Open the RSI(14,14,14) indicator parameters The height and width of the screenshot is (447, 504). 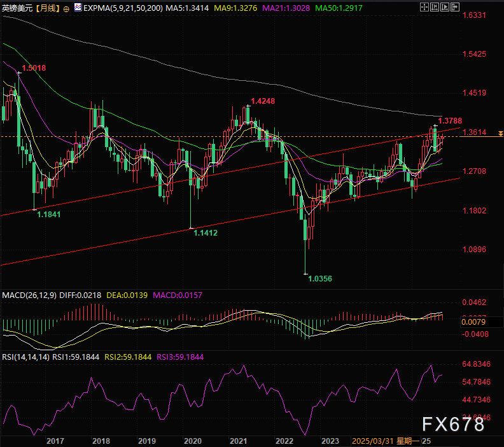click(25, 357)
